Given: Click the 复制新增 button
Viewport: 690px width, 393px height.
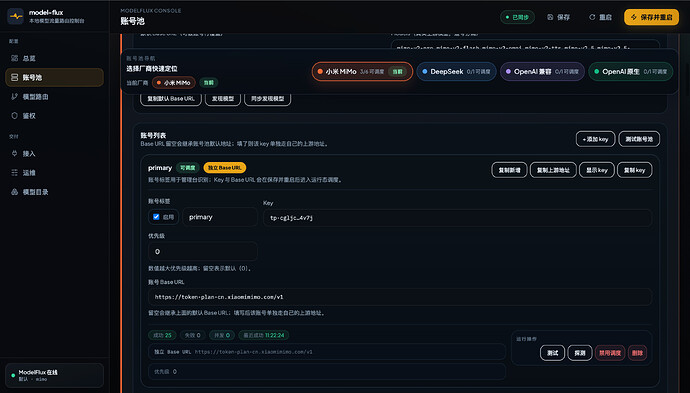Looking at the screenshot, I should (509, 170).
